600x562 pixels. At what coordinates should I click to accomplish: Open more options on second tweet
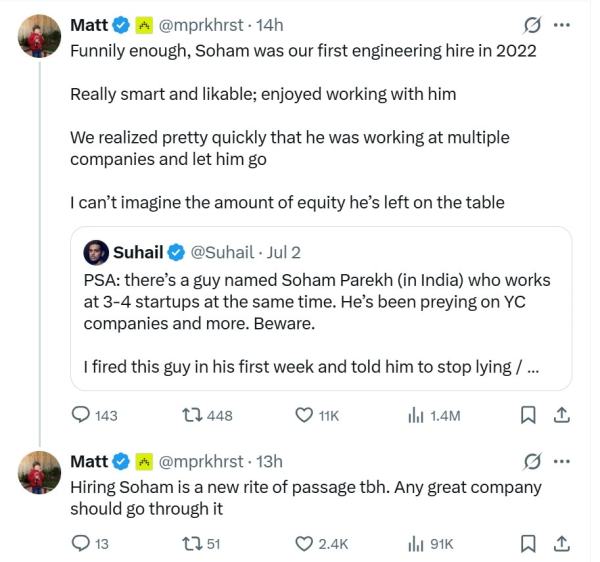click(562, 461)
